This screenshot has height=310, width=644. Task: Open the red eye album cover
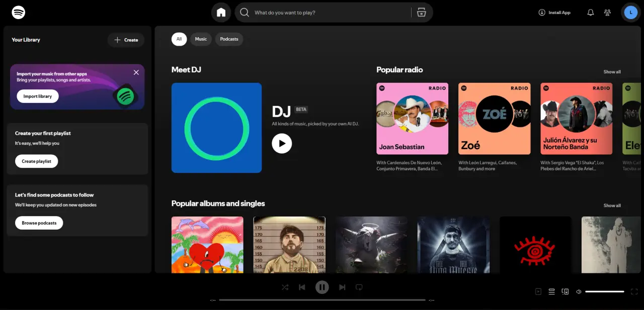535,245
